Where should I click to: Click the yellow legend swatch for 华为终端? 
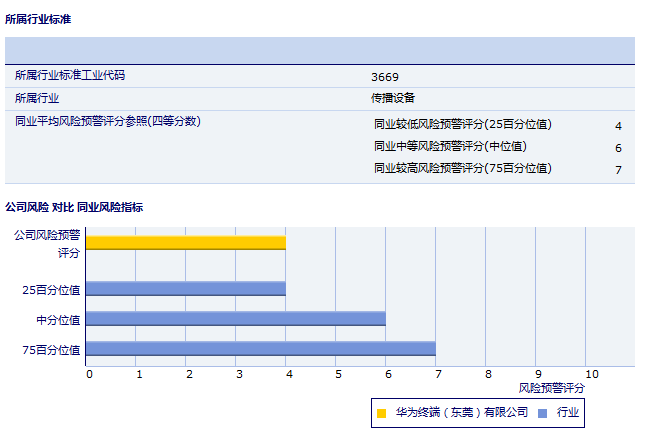click(x=381, y=412)
